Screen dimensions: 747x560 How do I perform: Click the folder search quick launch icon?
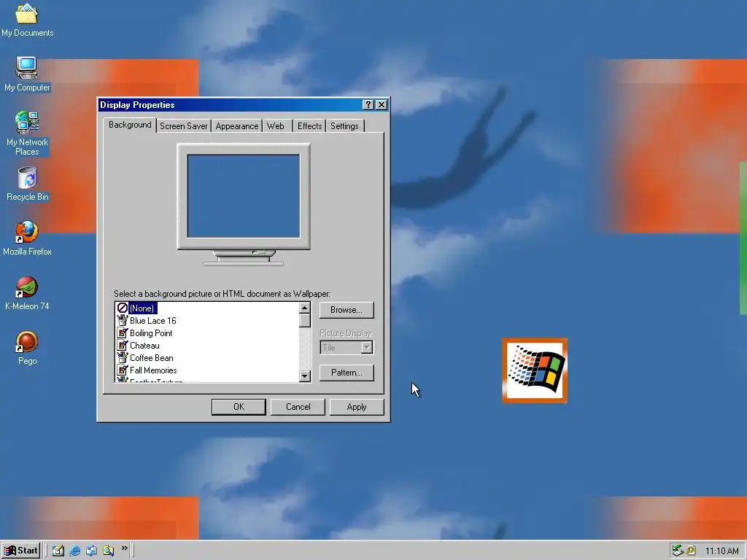click(x=108, y=551)
